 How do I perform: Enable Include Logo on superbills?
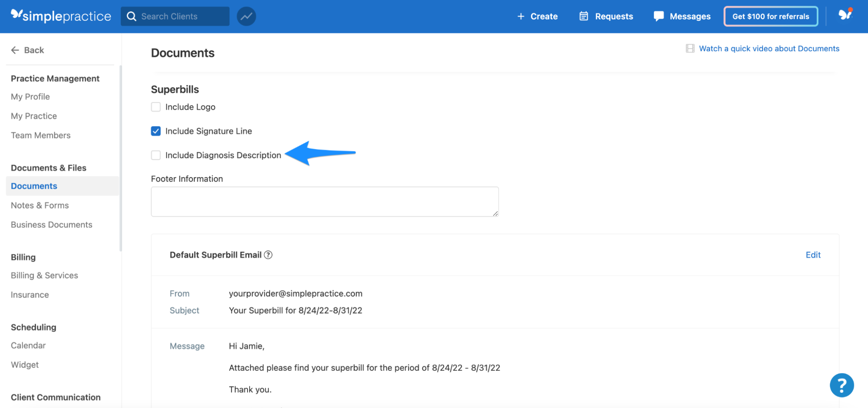coord(155,107)
